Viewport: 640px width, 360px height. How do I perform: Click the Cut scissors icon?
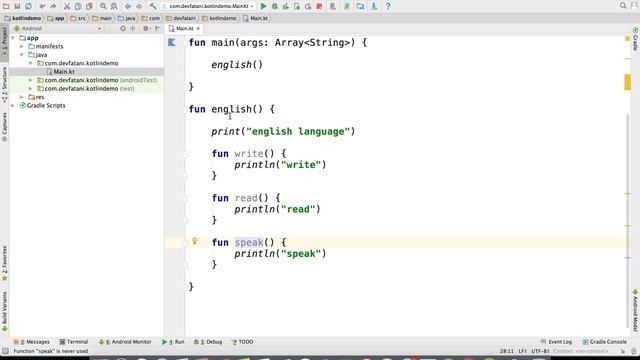click(67, 6)
